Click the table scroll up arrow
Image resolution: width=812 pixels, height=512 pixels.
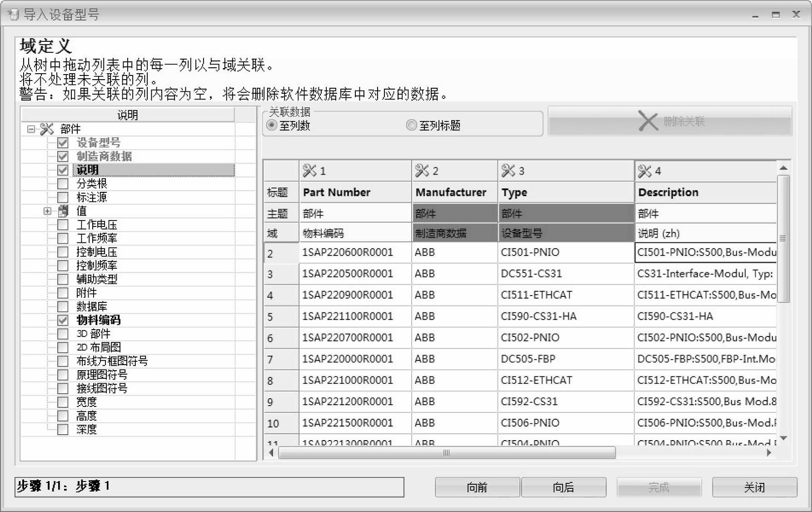tap(783, 168)
